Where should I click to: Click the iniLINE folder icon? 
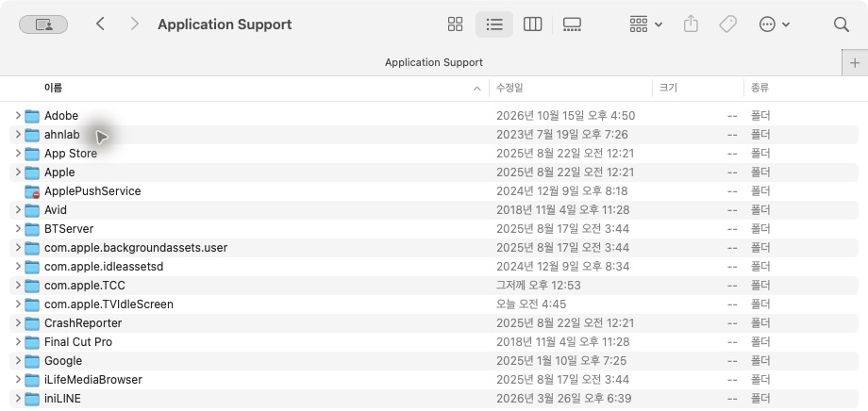pos(32,399)
